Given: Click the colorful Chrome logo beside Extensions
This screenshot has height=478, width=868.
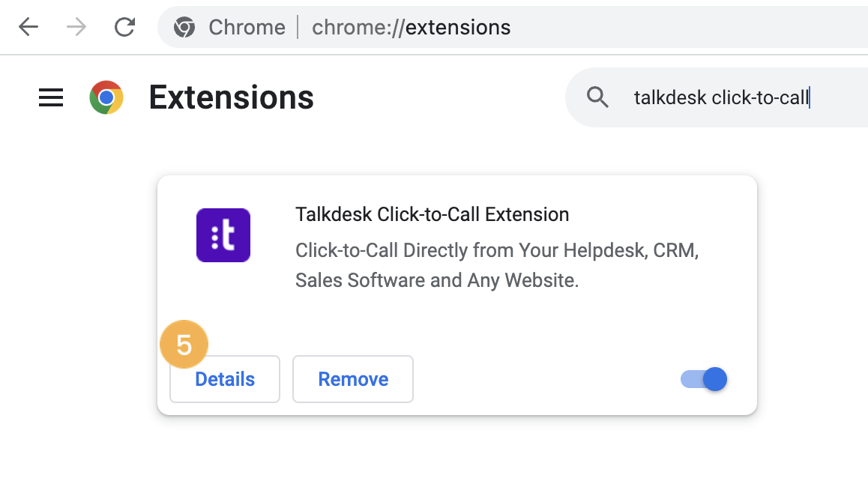Looking at the screenshot, I should click(x=106, y=97).
